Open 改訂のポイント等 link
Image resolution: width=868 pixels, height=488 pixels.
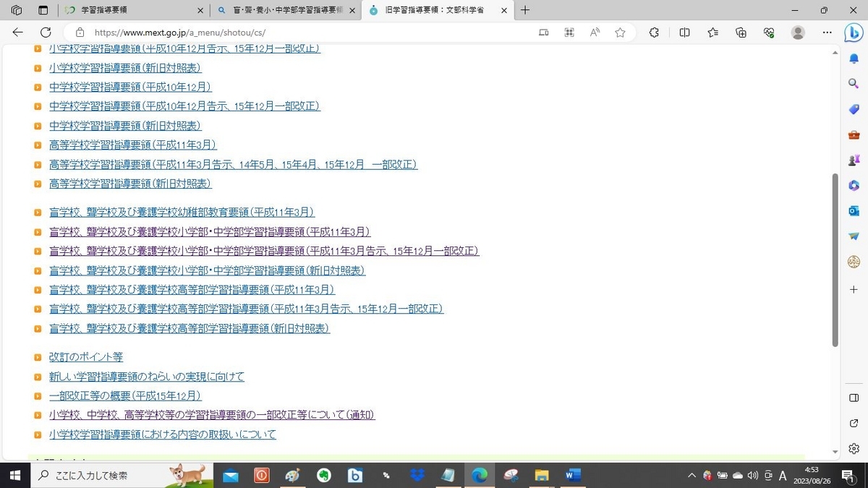[86, 357]
